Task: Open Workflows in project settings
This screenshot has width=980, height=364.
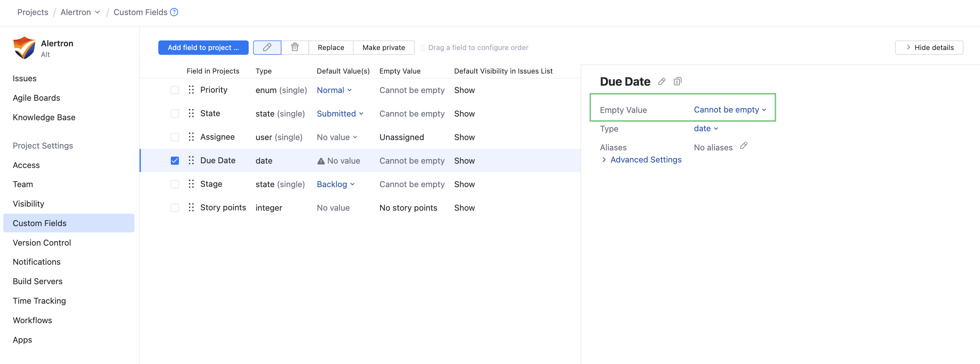Action: pos(32,320)
